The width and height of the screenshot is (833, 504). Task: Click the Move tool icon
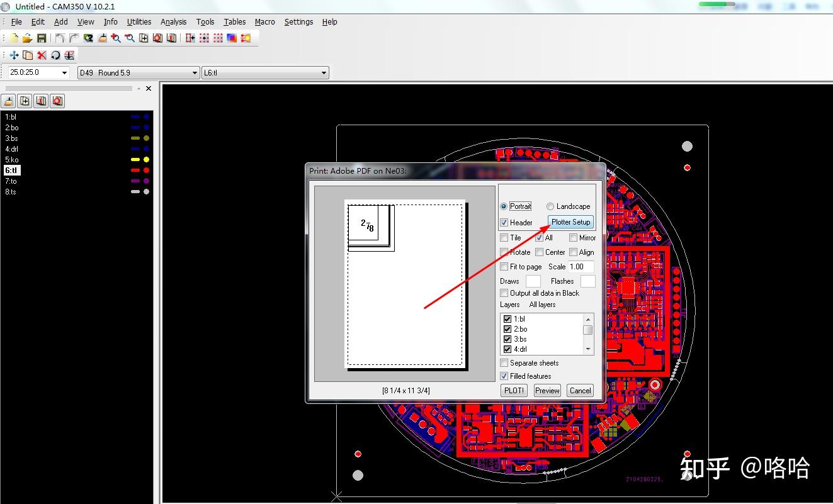[x=14, y=55]
